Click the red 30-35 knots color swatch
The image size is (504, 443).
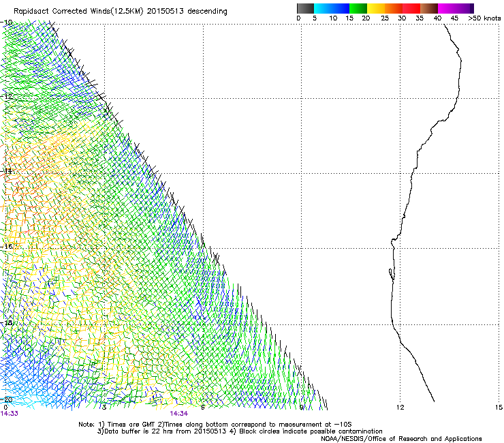tap(411, 8)
